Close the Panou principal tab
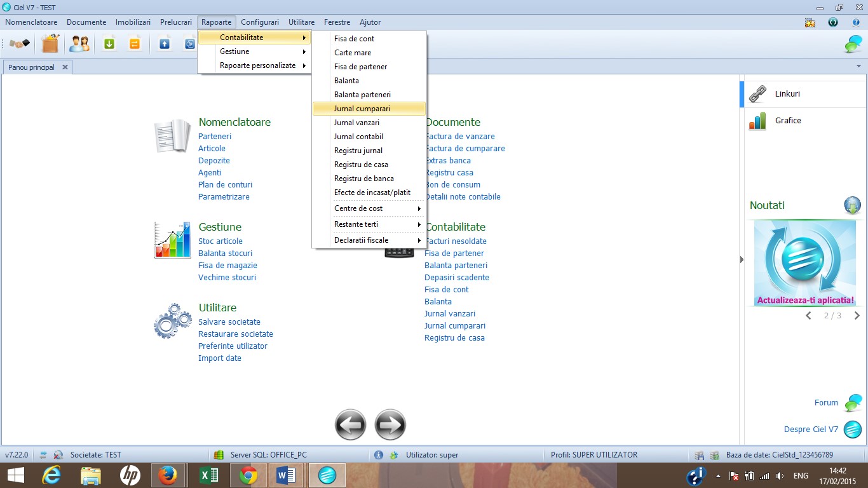The width and height of the screenshot is (868, 488). [65, 67]
